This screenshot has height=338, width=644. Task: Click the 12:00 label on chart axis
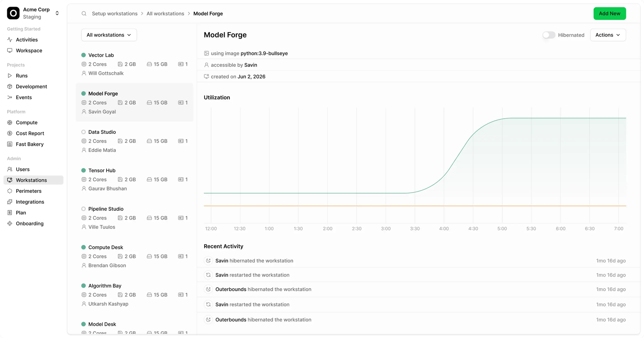click(211, 229)
